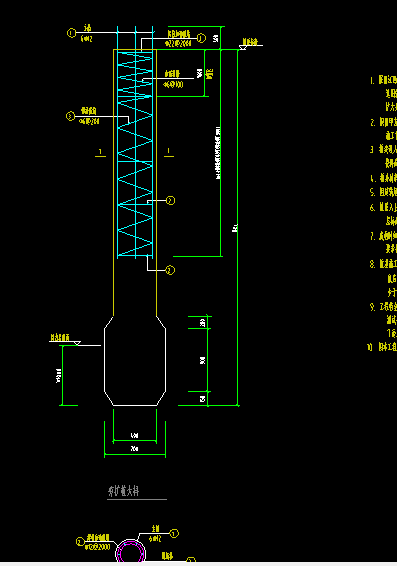
Task: Select the white enlarged pile base outline
Action: pos(135,361)
